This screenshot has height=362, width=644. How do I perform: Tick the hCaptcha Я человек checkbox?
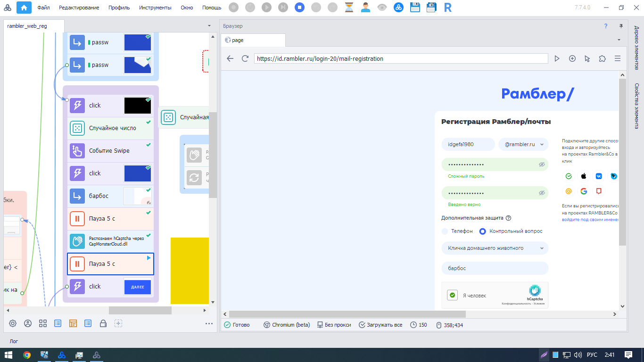[x=453, y=296]
